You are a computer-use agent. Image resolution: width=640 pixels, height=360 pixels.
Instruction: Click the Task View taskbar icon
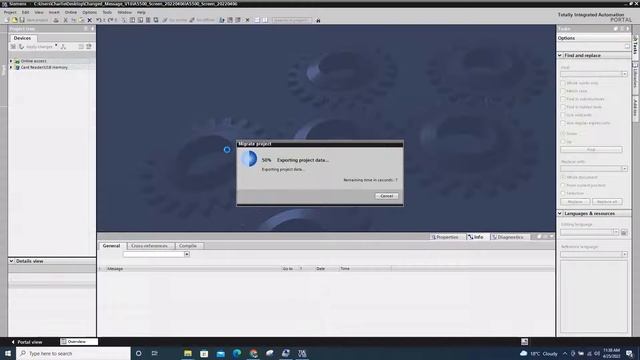pyautogui.click(x=155, y=353)
